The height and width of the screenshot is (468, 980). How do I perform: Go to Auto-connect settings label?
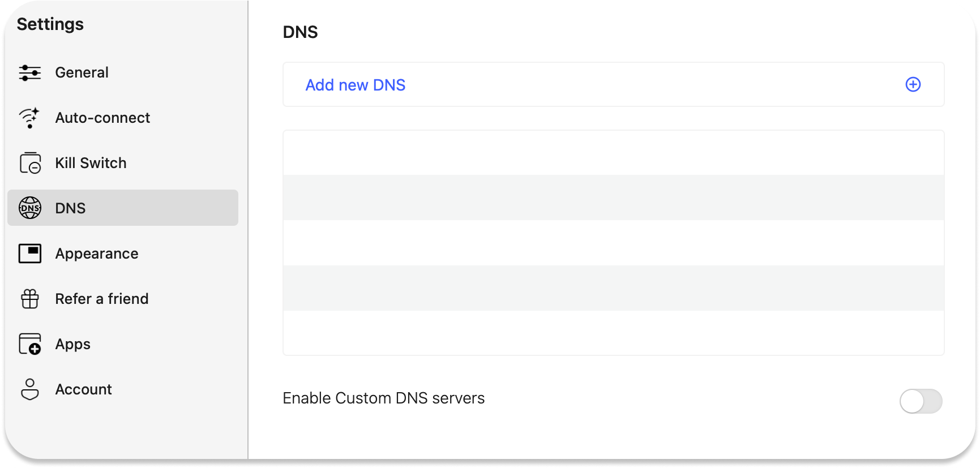click(x=102, y=118)
